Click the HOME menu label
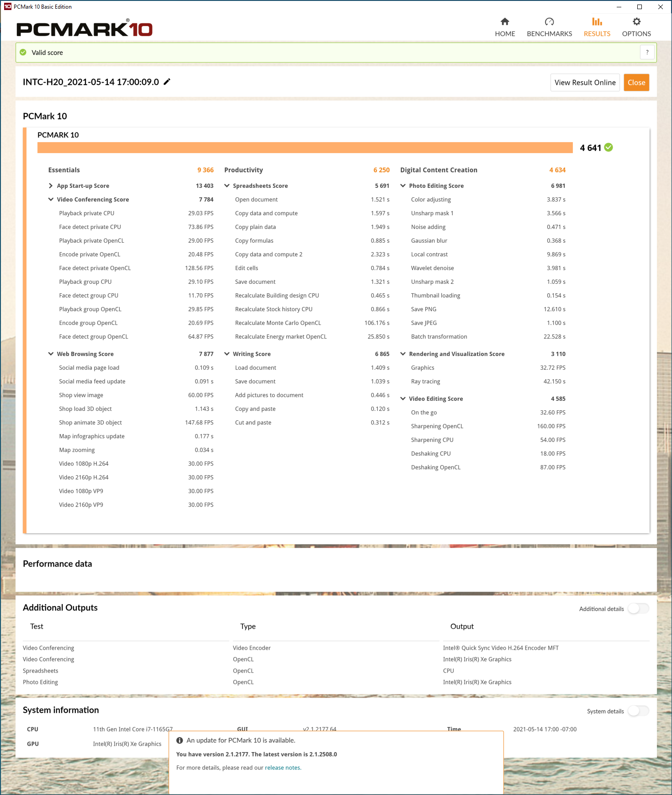 pyautogui.click(x=505, y=34)
